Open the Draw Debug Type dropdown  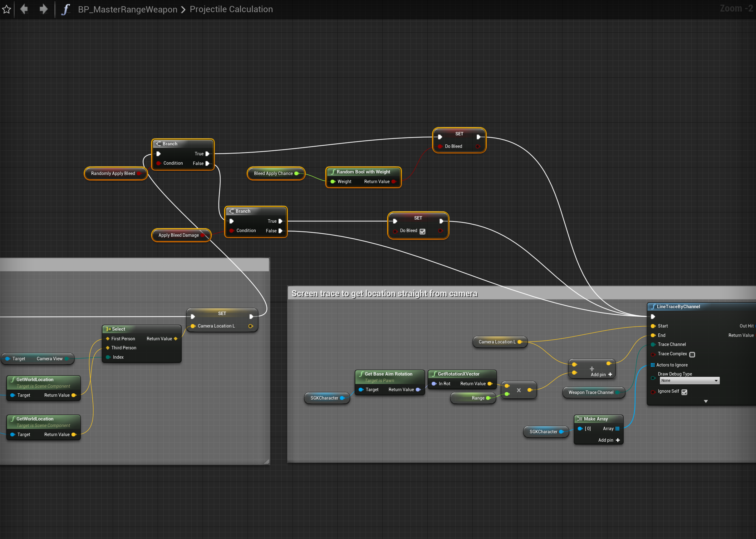tap(689, 381)
